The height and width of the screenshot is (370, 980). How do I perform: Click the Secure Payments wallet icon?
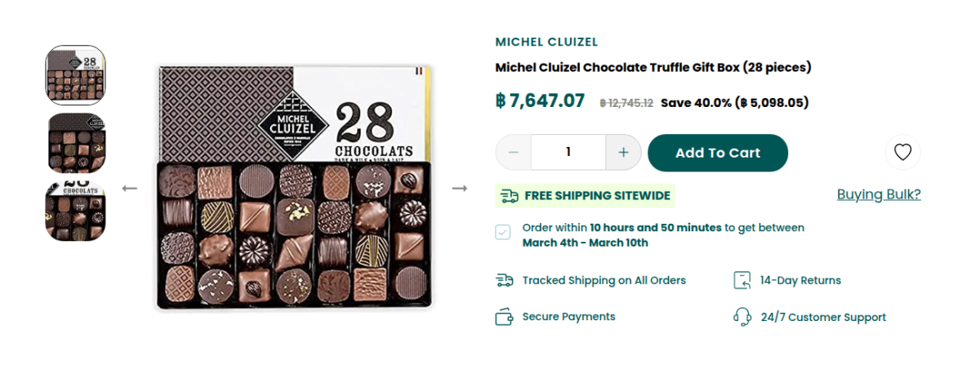click(505, 317)
